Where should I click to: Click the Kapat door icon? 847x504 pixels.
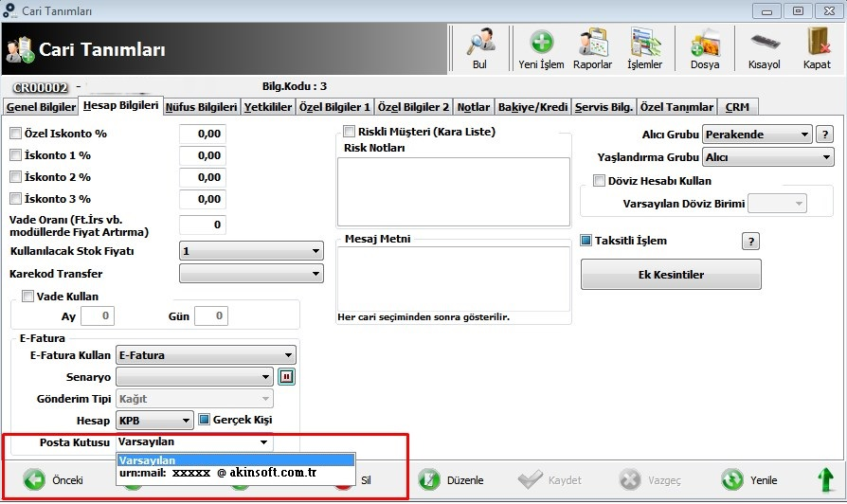click(817, 48)
